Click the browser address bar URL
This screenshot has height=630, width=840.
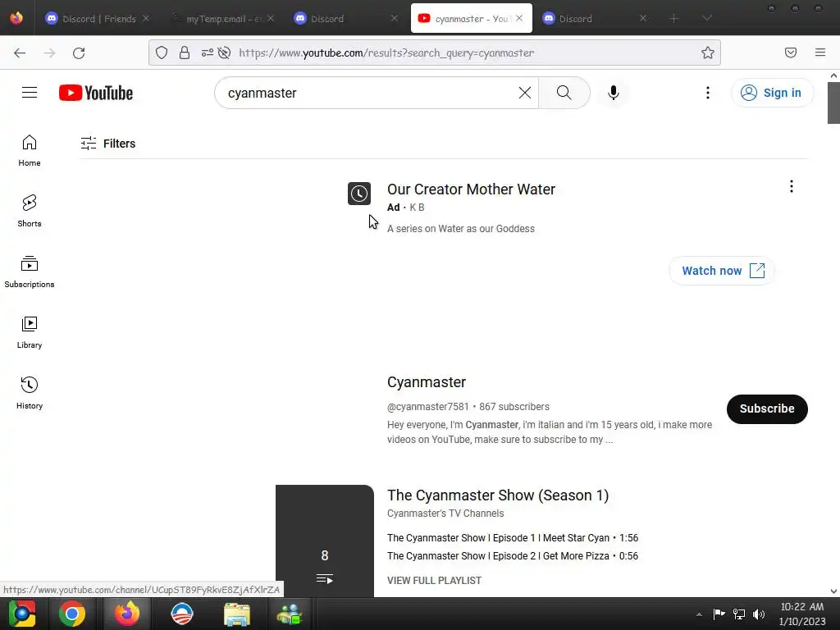[386, 52]
